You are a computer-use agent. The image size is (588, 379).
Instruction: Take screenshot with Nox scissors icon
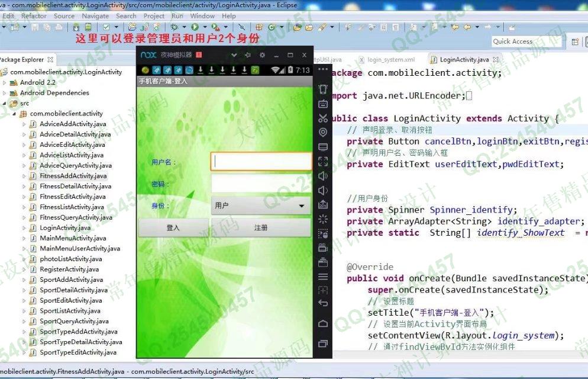point(323,118)
